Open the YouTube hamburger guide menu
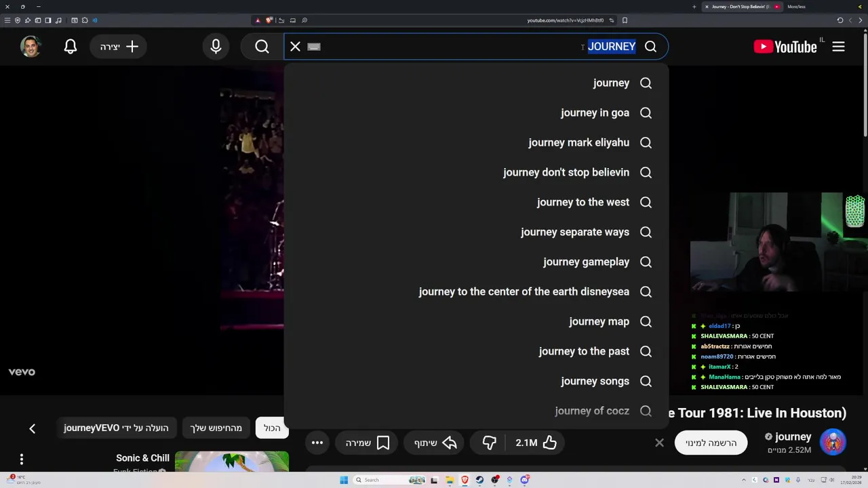Image resolution: width=868 pixels, height=488 pixels. tap(838, 47)
